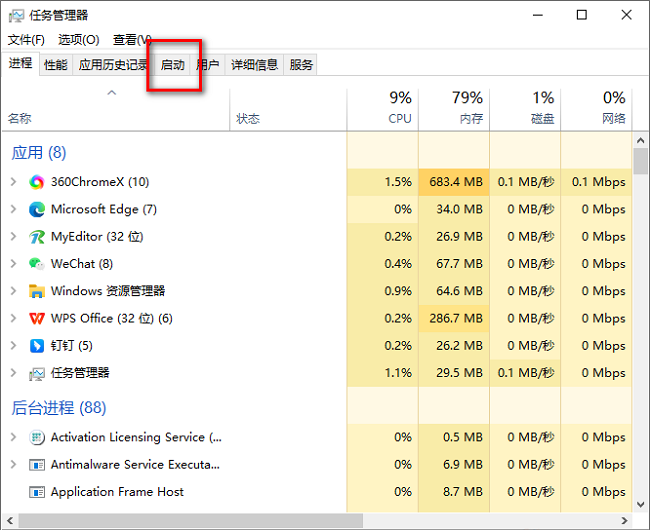Expand Activation Licensing Service row

tap(14, 437)
